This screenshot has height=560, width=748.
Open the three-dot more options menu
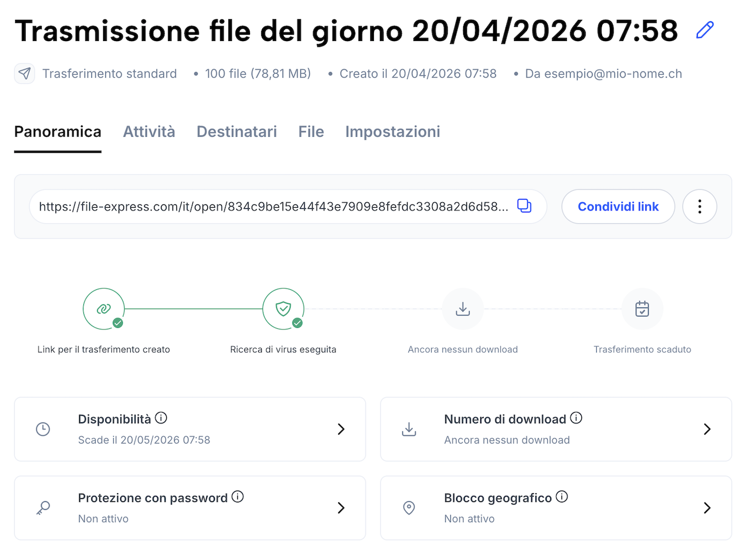pos(699,207)
